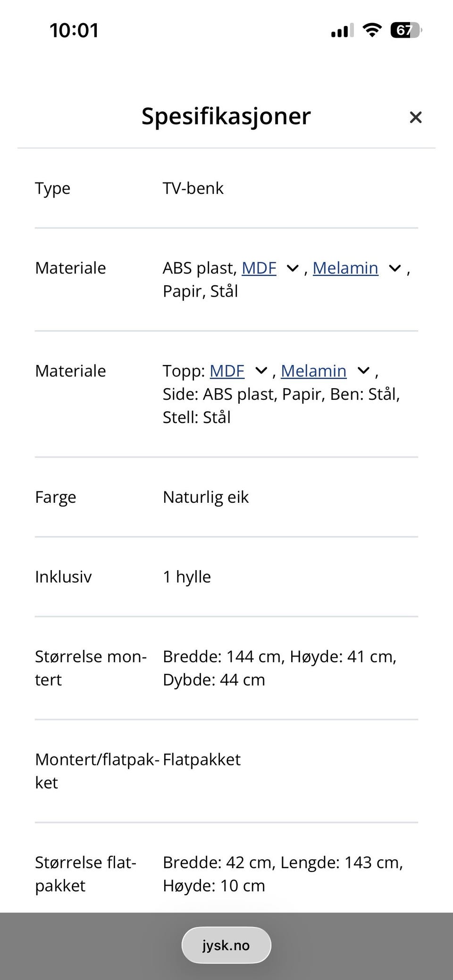This screenshot has height=980, width=453.
Task: Tap the jysk.no address pill
Action: (226, 945)
